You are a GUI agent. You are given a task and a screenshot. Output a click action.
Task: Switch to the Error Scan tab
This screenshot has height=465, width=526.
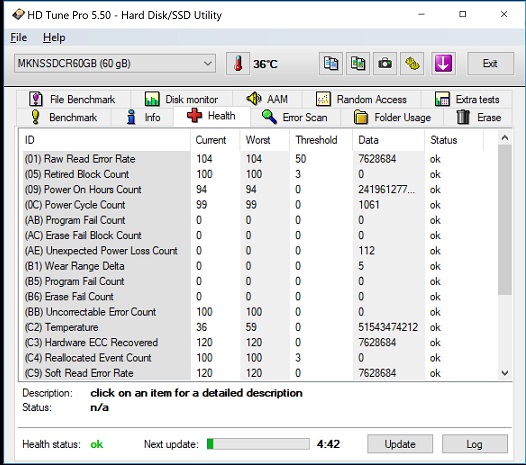[x=295, y=117]
